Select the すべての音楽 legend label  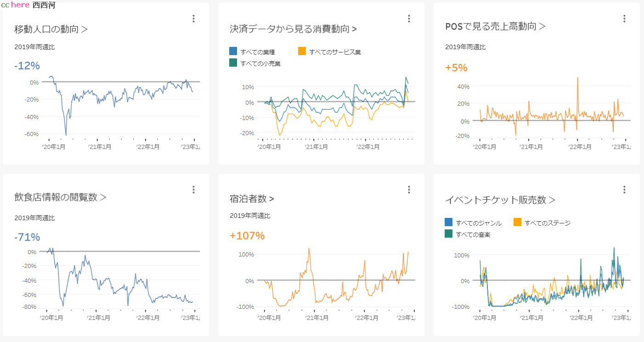473,235
